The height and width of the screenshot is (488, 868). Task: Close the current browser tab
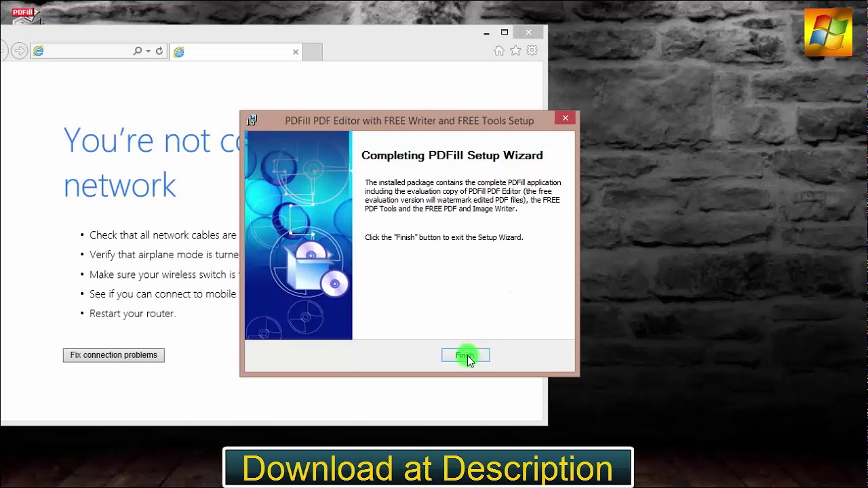point(296,52)
